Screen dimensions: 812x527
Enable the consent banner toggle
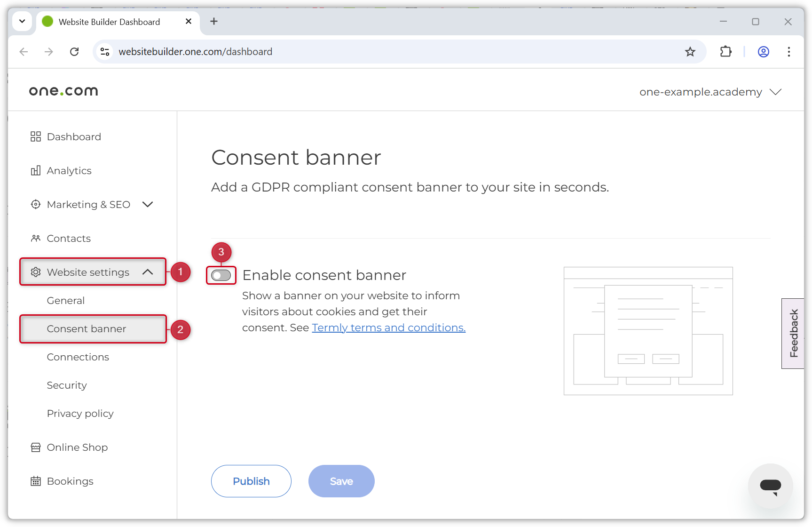click(x=221, y=275)
